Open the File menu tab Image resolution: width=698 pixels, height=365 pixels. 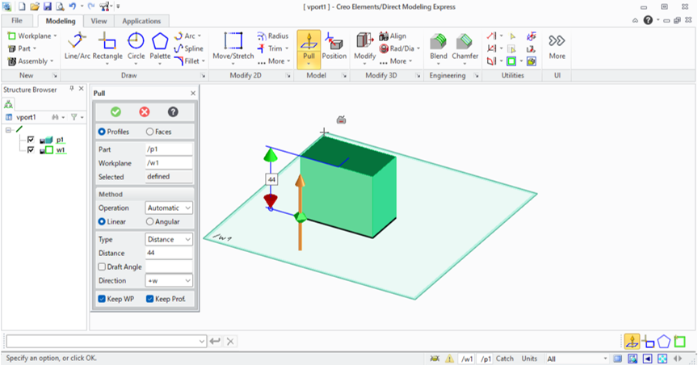pyautogui.click(x=17, y=20)
